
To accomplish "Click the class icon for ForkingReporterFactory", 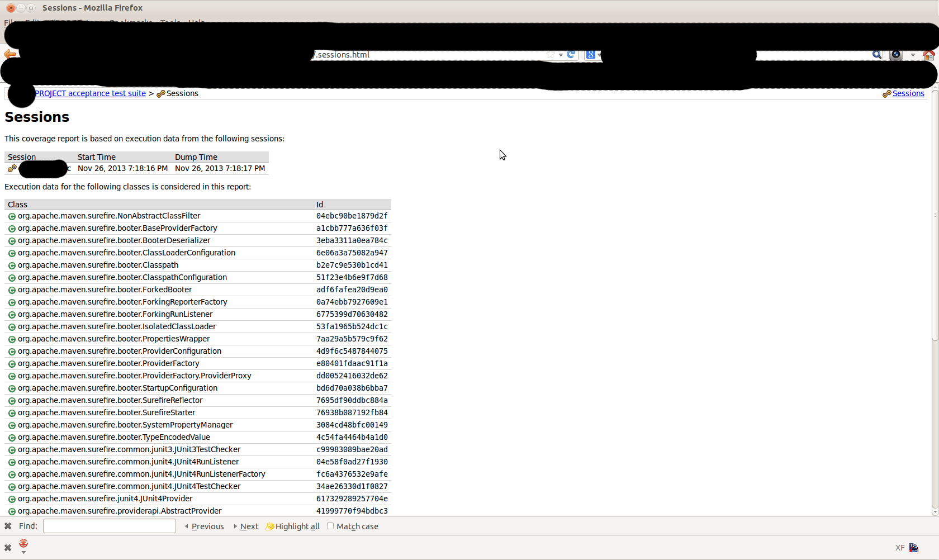I will [x=12, y=302].
